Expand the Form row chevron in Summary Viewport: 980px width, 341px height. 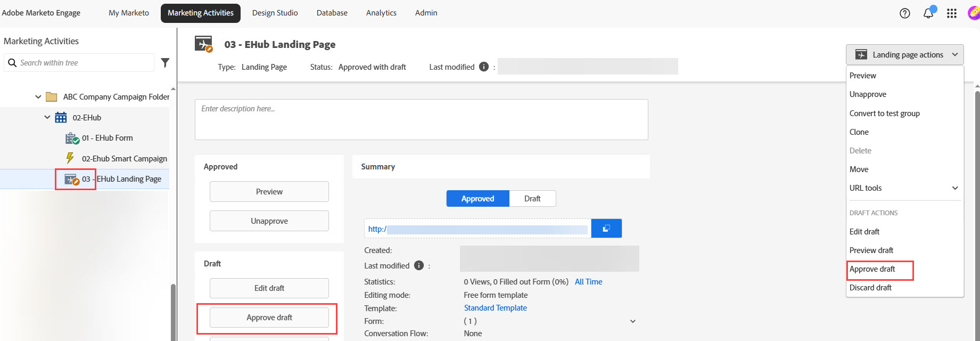click(633, 321)
